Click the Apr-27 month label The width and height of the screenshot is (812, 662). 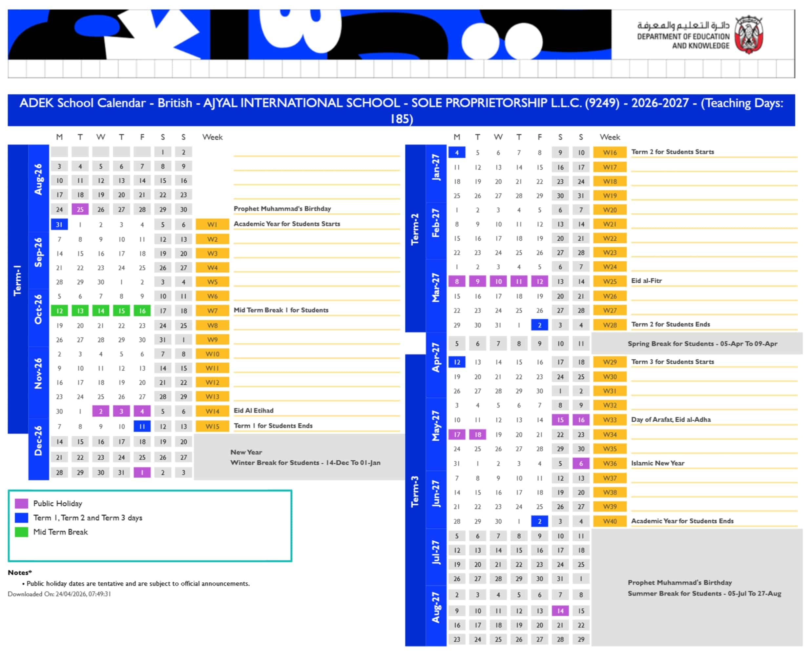point(436,357)
